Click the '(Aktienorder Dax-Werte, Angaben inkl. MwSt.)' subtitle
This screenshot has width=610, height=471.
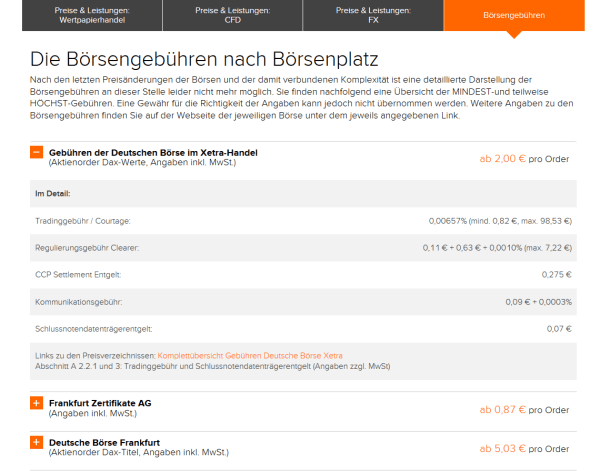pos(142,163)
